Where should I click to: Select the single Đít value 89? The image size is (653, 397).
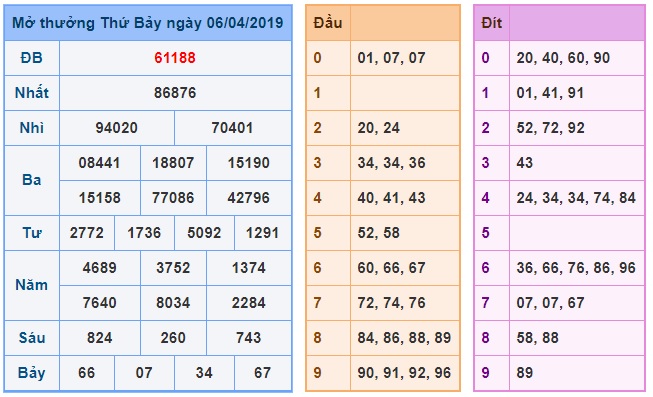pos(525,373)
